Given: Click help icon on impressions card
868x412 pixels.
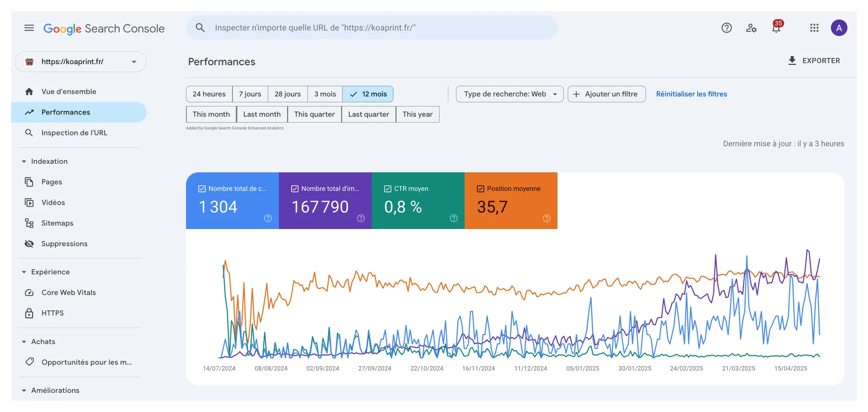Looking at the screenshot, I should pyautogui.click(x=361, y=218).
